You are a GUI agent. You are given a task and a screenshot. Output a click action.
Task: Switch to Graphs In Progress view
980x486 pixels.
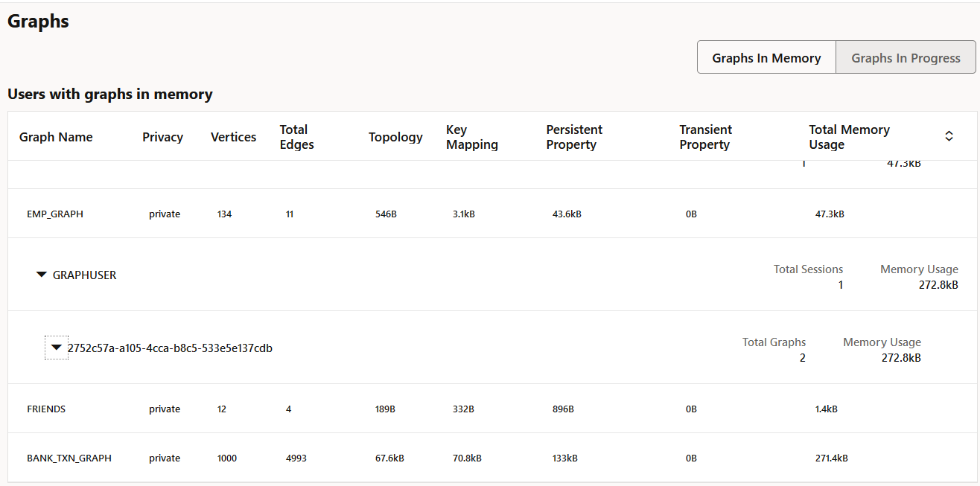pyautogui.click(x=906, y=58)
